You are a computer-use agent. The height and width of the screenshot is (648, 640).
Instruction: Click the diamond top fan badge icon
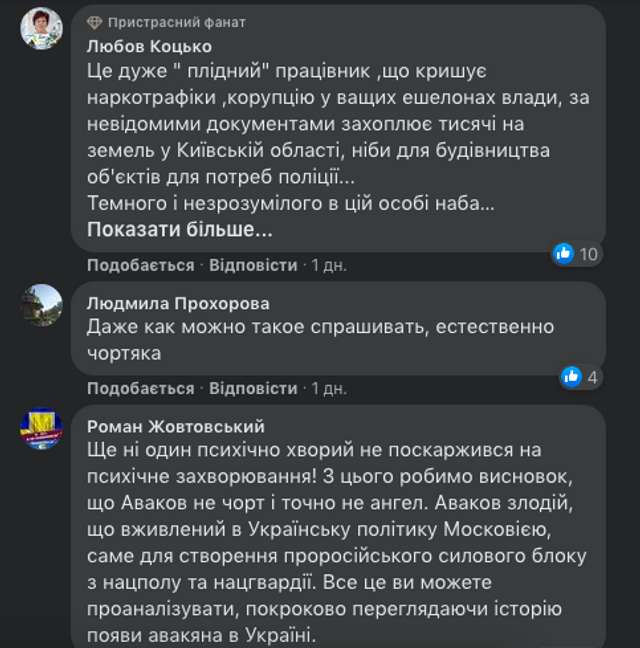coord(94,22)
